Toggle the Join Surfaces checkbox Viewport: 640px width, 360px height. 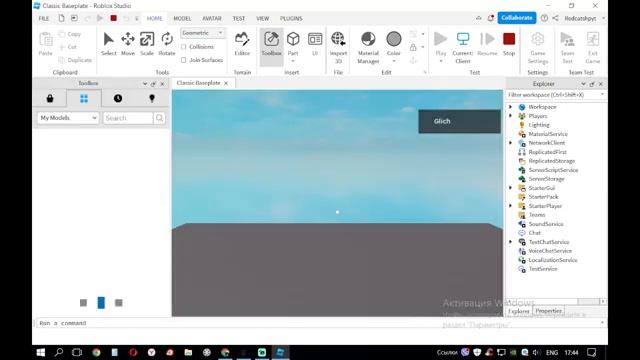[x=184, y=60]
